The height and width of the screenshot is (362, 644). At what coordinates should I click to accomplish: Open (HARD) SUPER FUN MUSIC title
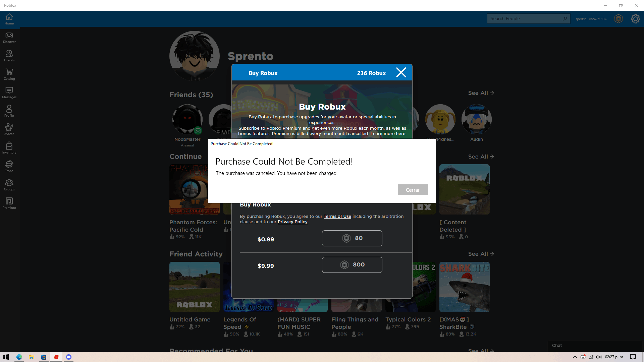pos(299,323)
